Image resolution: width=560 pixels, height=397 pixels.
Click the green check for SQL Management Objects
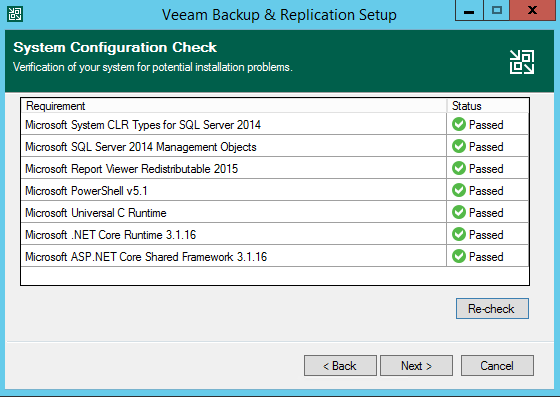459,146
